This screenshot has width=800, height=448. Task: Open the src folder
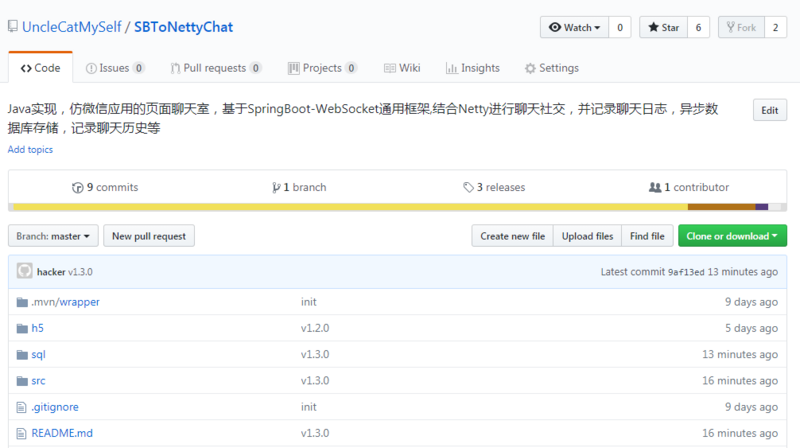pos(38,381)
